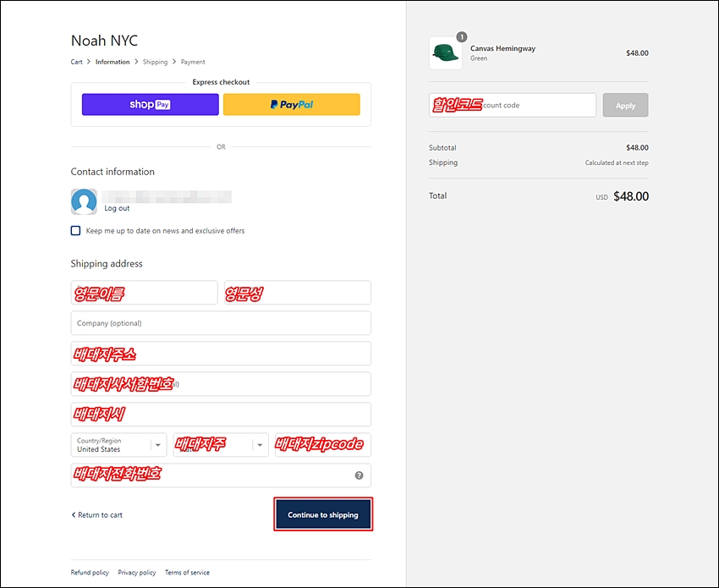Click the Canvas Hemingway product name

pyautogui.click(x=502, y=48)
